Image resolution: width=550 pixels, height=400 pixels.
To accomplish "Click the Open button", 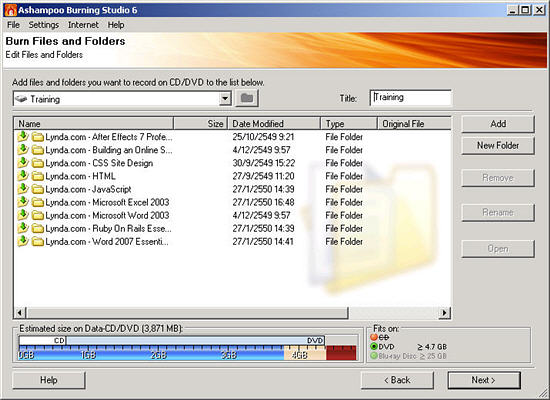I will (498, 249).
